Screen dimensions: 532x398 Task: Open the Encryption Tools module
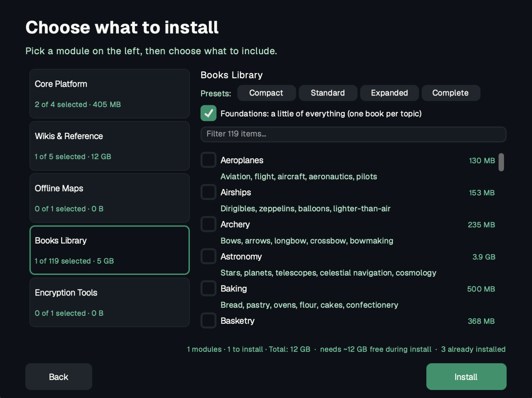click(109, 302)
